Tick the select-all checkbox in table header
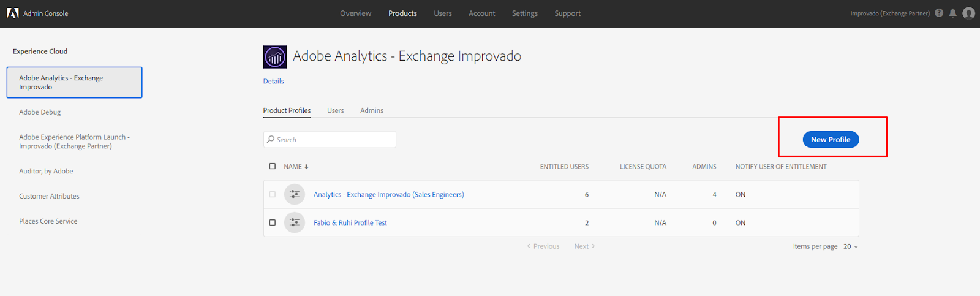 pyautogui.click(x=273, y=166)
